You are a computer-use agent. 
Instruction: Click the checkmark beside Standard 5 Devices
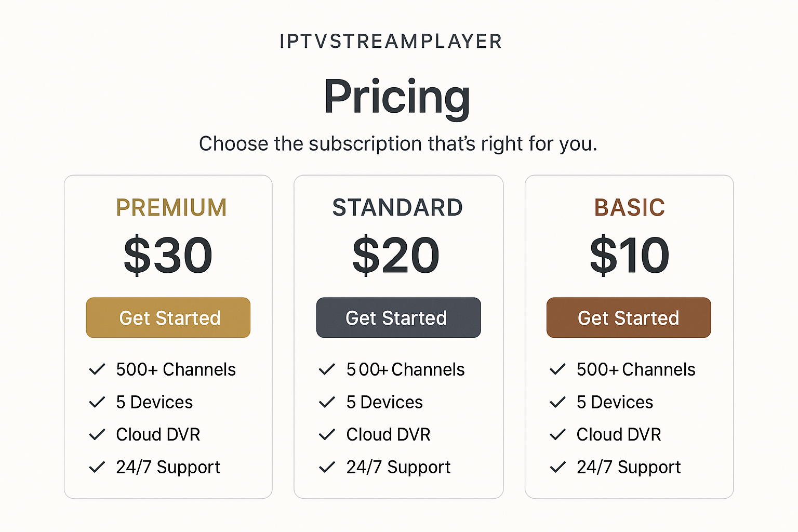pos(327,402)
